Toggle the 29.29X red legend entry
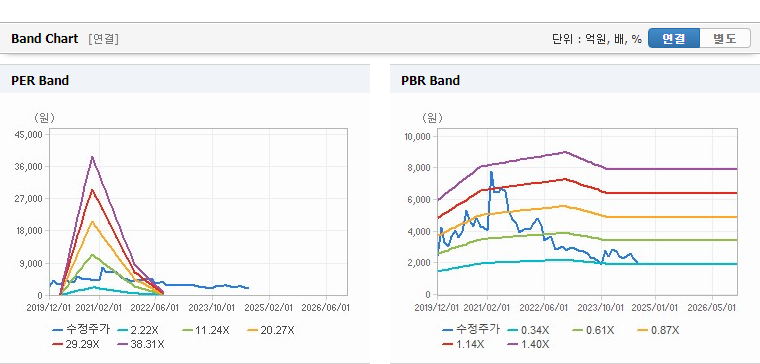The image size is (760, 364). pos(76,344)
